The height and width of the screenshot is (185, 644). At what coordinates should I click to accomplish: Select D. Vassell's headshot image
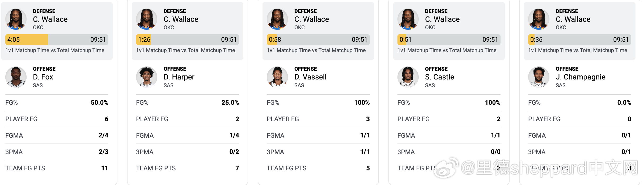(277, 77)
